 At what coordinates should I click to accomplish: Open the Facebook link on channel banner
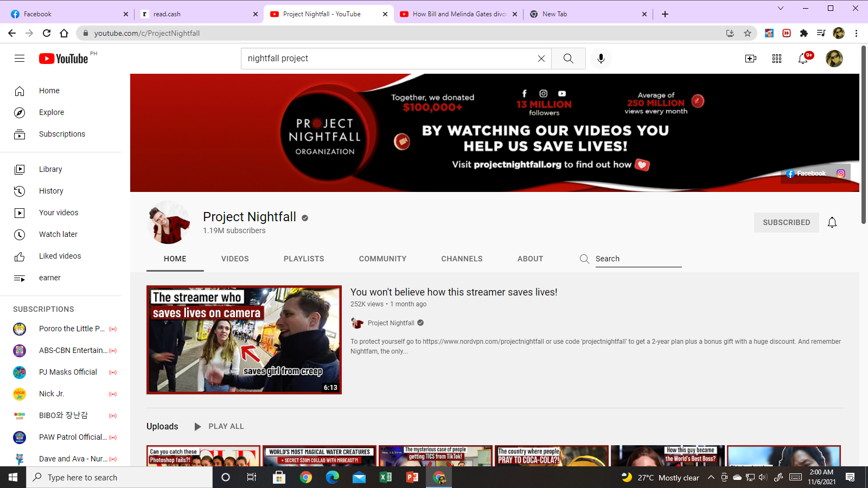coord(806,174)
